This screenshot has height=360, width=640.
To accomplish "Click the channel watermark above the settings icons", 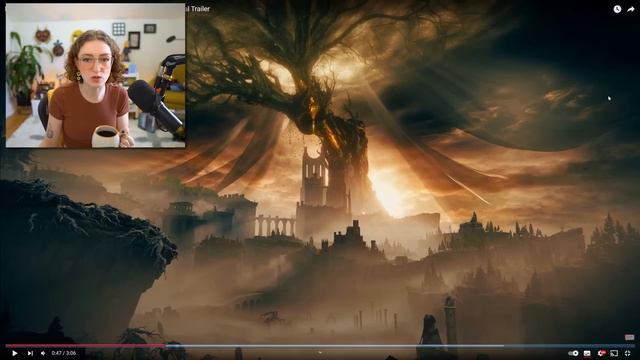I will click(x=629, y=337).
